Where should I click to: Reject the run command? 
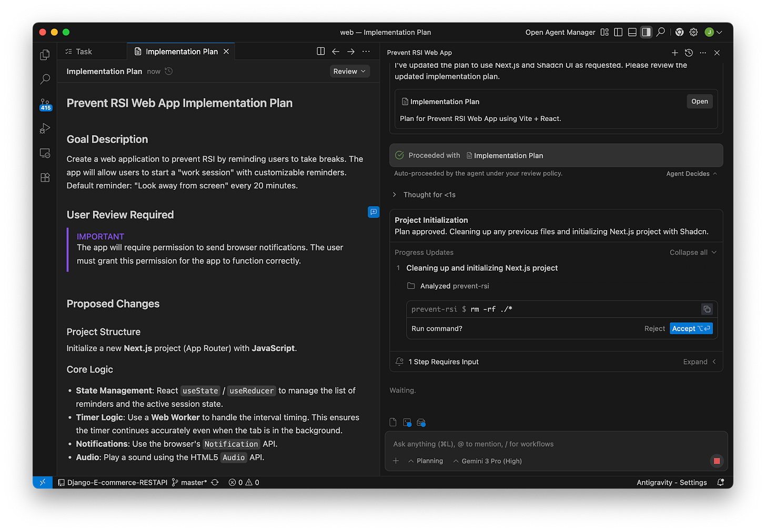[x=654, y=329]
